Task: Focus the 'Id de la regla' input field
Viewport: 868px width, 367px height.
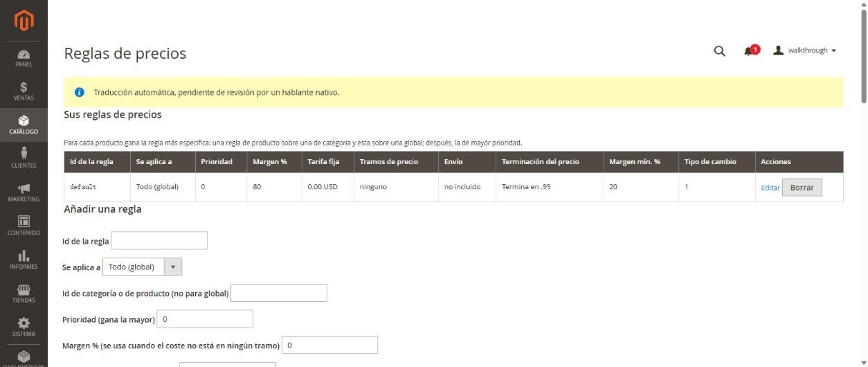Action: (159, 240)
